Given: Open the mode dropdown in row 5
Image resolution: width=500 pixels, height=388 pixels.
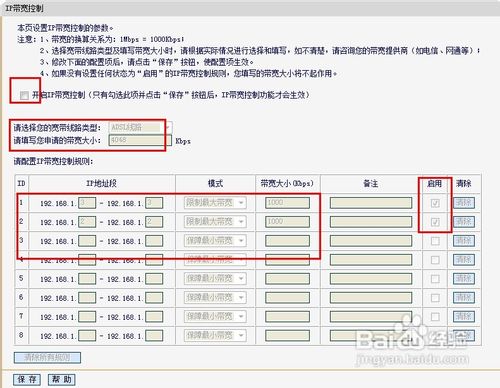Looking at the screenshot, I should point(215,279).
